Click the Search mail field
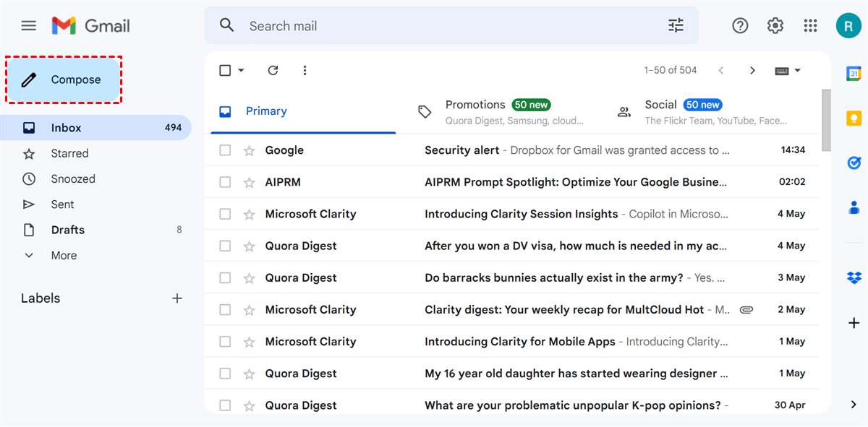The image size is (868, 427). (434, 26)
